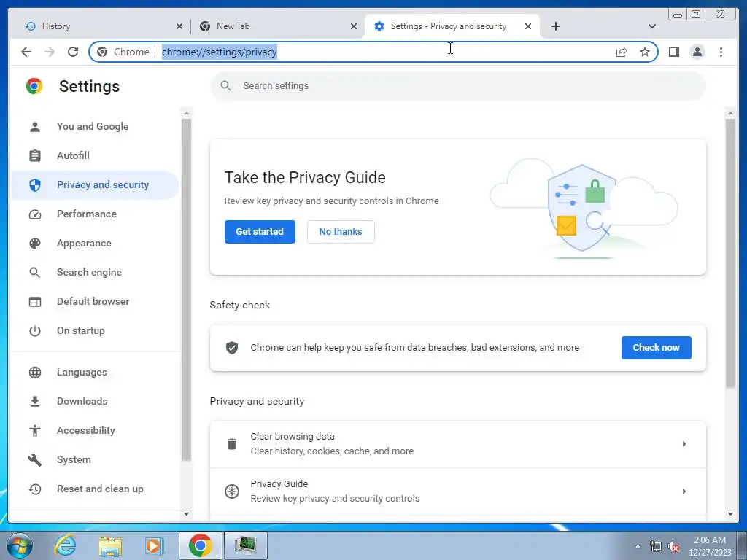Click the sidebar scrollbar up arrow
The image size is (747, 560).
186,113
